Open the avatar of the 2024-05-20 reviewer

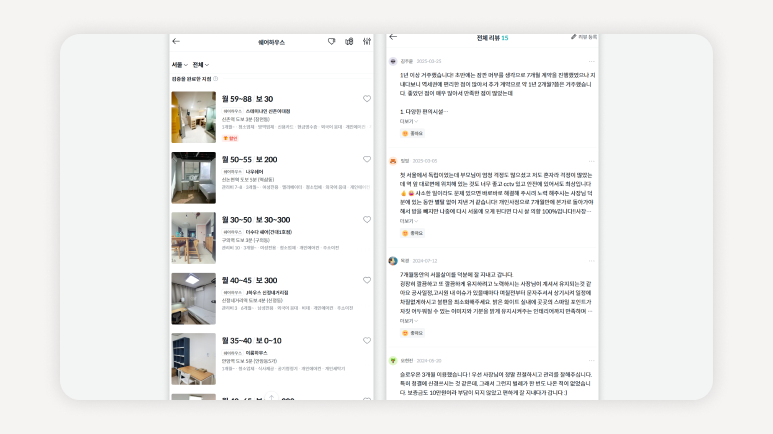pyautogui.click(x=393, y=361)
